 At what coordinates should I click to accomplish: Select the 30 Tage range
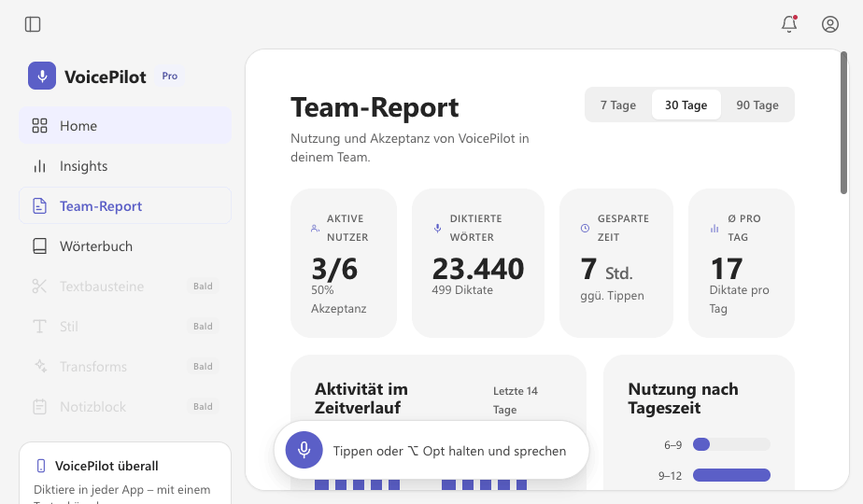pyautogui.click(x=686, y=105)
